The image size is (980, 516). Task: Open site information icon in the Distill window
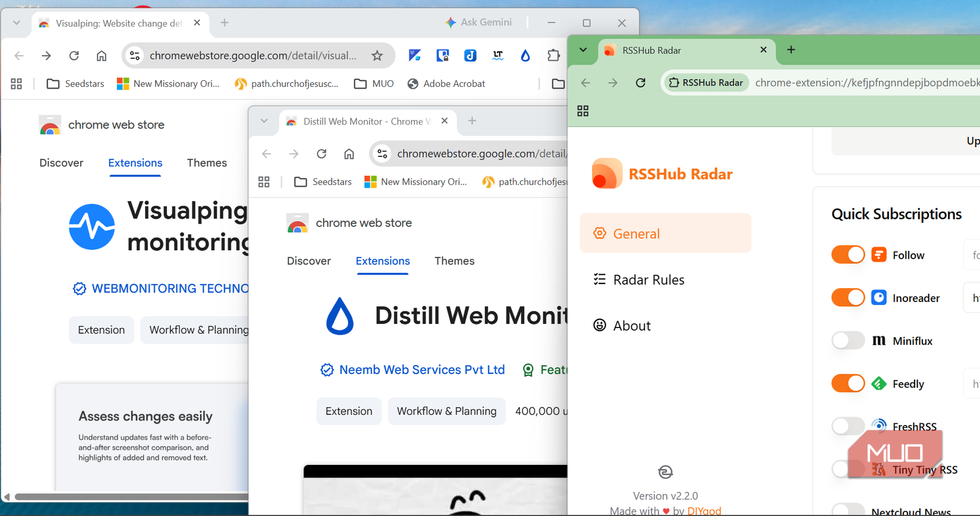(x=382, y=154)
